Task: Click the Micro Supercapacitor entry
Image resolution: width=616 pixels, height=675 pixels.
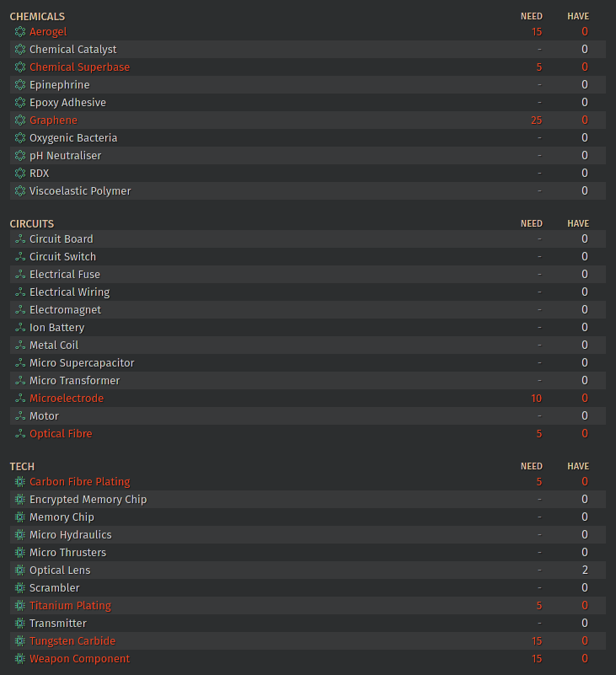Action: [x=82, y=363]
